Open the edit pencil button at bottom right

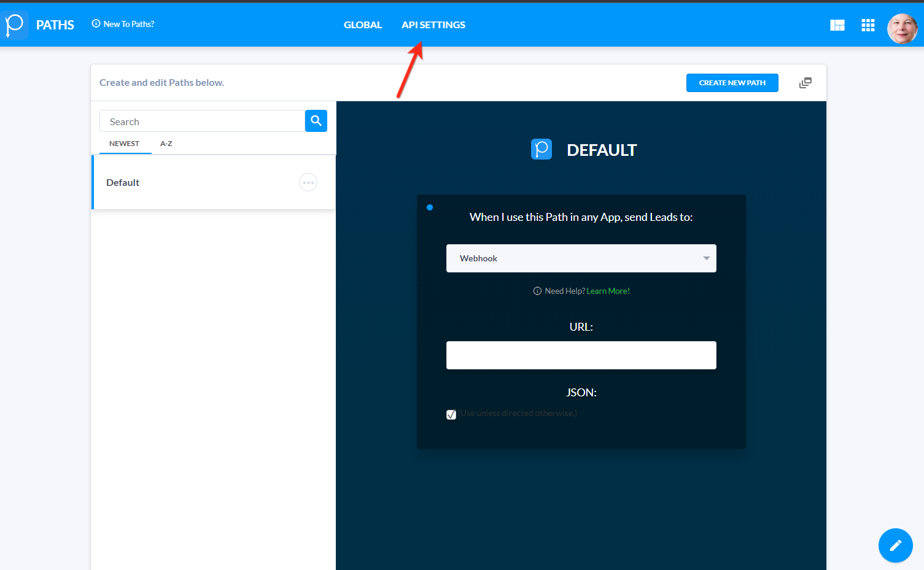pos(895,545)
